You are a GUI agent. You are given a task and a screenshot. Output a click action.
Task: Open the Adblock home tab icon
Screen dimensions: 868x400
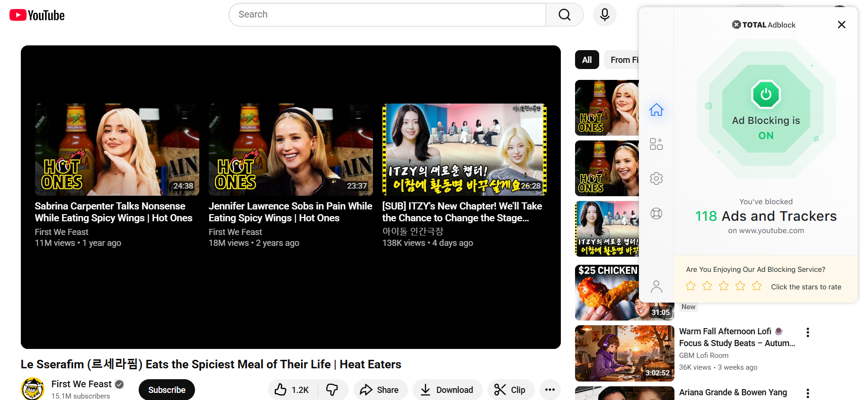point(656,110)
